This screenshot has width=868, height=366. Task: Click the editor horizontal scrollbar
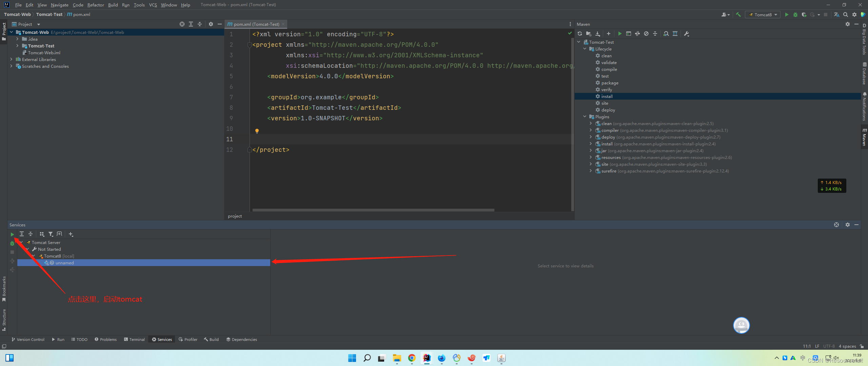point(373,210)
